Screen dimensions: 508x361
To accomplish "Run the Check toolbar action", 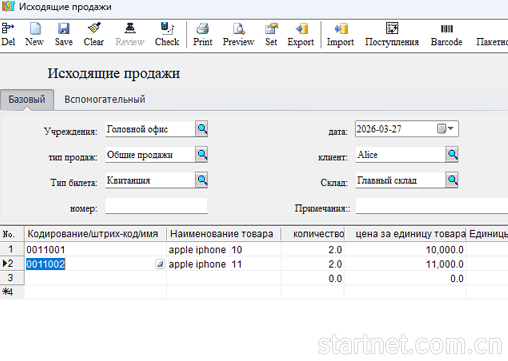I will (167, 34).
